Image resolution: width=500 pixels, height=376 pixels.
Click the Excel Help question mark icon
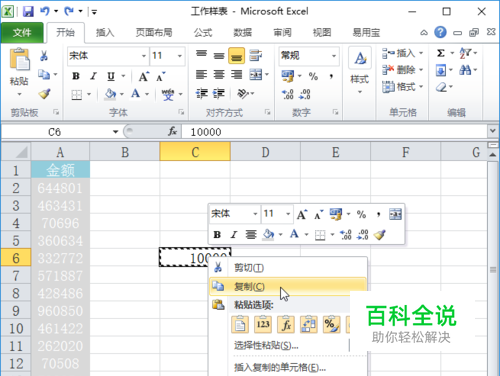pos(440,32)
